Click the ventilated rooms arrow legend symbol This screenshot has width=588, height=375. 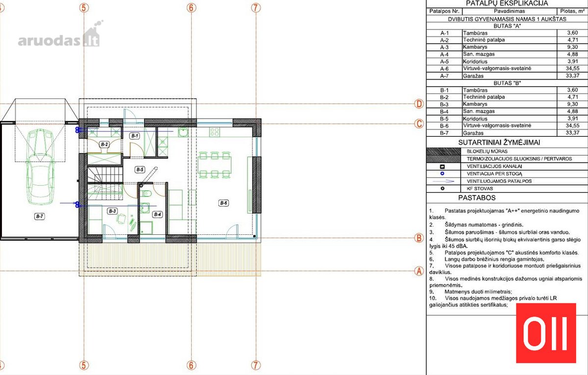[x=443, y=181]
